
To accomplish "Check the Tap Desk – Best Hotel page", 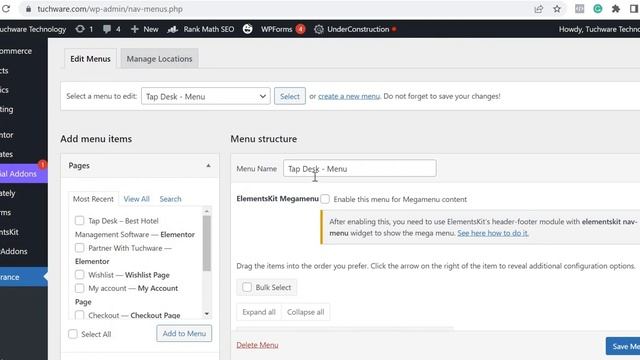I will 80,221.
